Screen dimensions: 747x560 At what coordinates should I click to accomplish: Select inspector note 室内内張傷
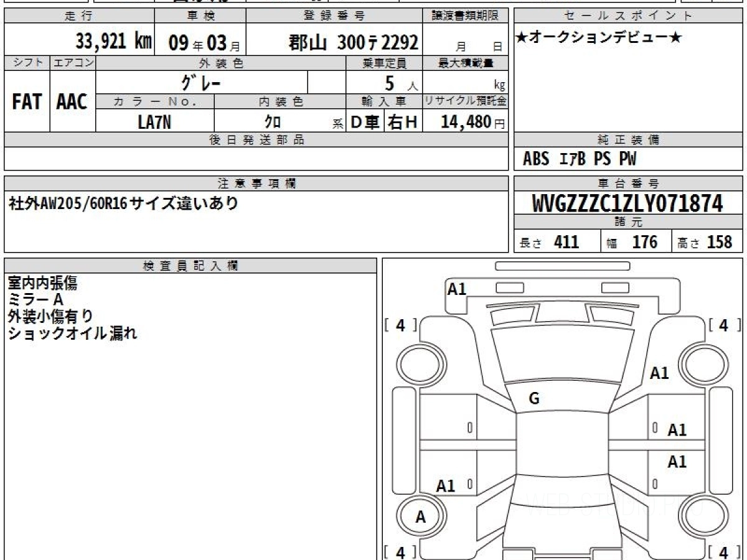point(42,283)
